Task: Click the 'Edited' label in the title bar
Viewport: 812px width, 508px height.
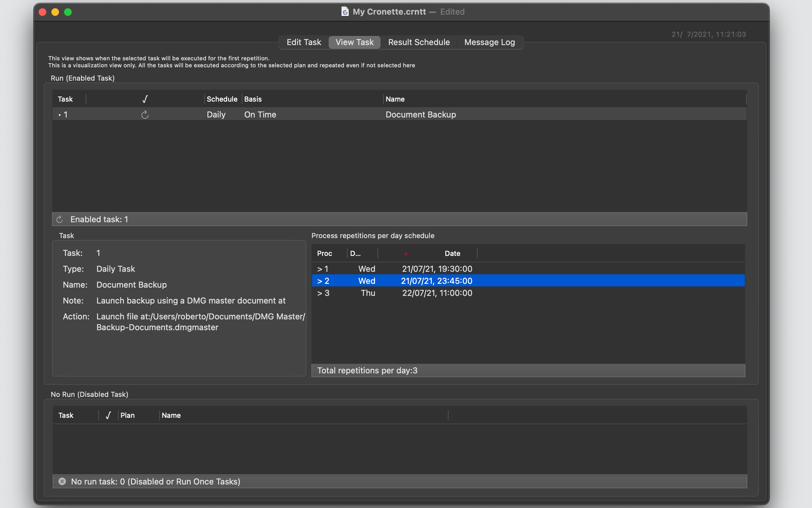Action: [x=452, y=12]
